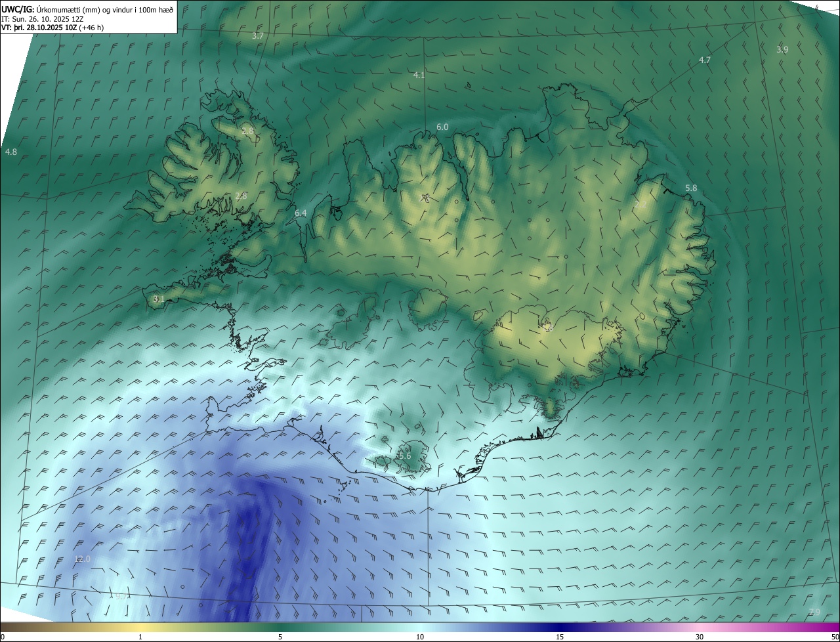This screenshot has width=840, height=642.
Task: Click the 12.0 value label
Action: (x=82, y=559)
